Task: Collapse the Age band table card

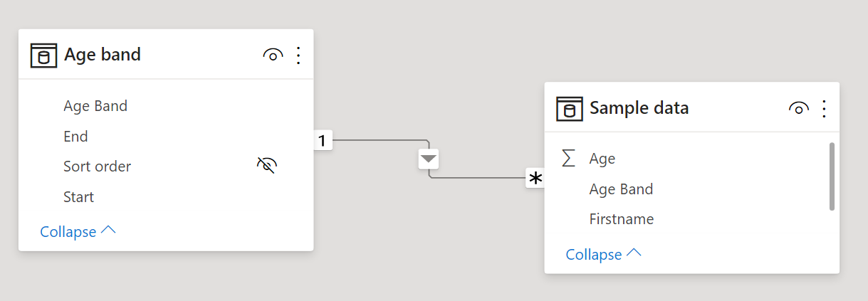Action: pyautogui.click(x=78, y=231)
